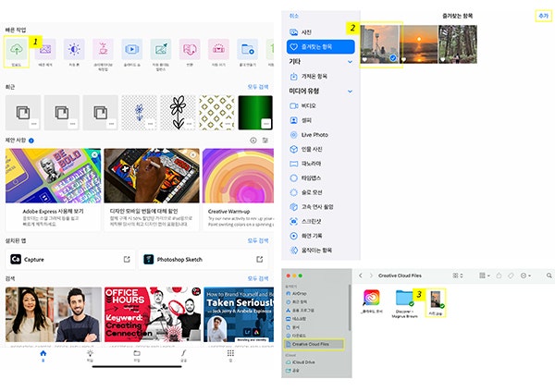This screenshot has height=392, width=555.
Task: Select Imports item in picker sidebar
Action: [321, 76]
